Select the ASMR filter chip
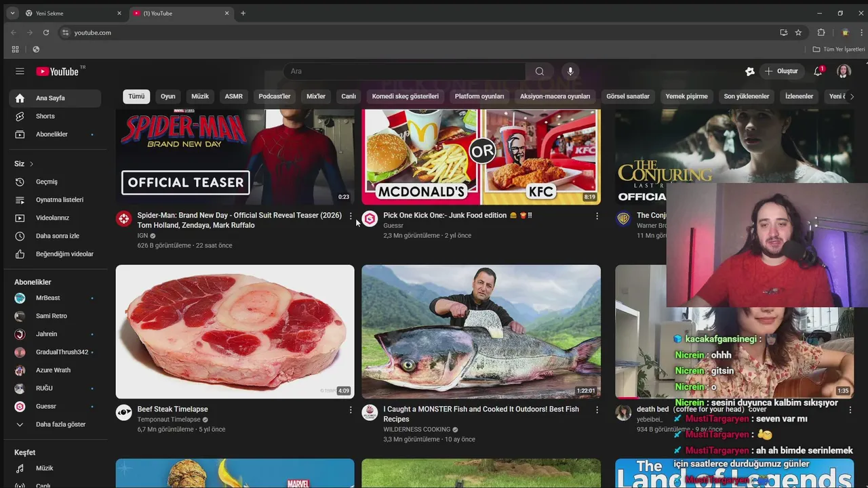 234,96
